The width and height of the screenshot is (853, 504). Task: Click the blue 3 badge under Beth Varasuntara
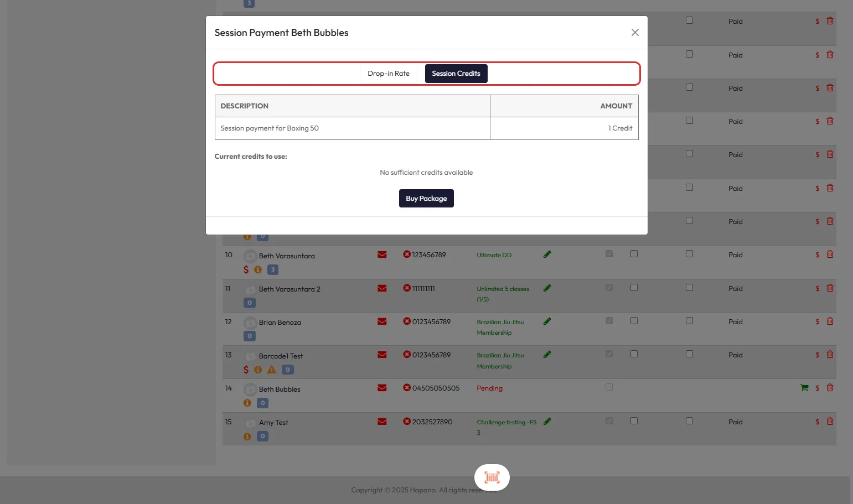(272, 269)
